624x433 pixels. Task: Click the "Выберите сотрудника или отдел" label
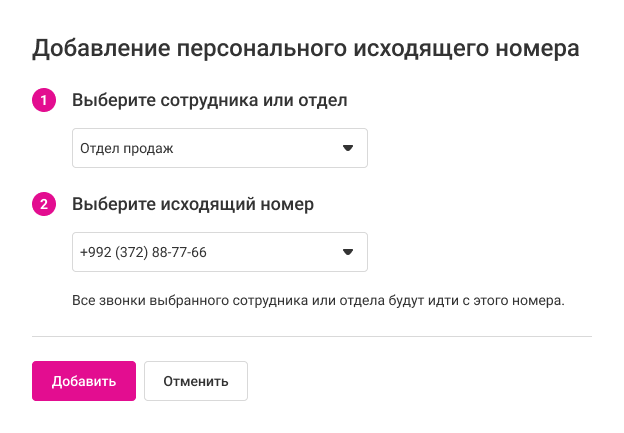210,100
